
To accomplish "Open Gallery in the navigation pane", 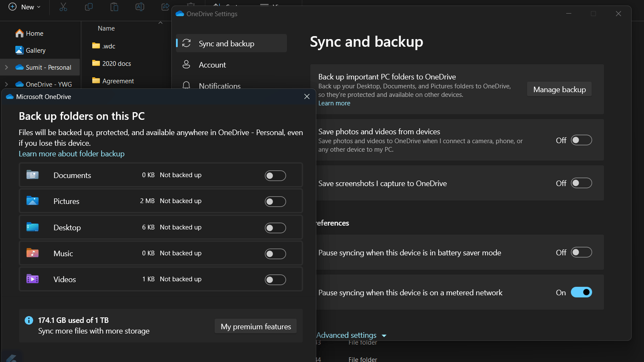I will 35,51.
